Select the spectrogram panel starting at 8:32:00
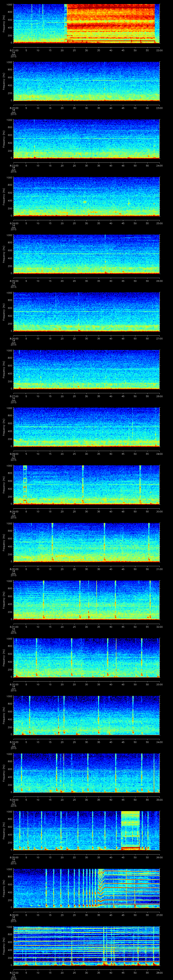 (87, 658)
